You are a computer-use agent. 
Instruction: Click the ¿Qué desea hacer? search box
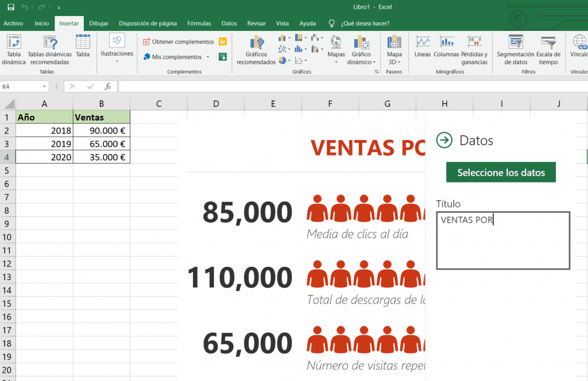pos(365,23)
